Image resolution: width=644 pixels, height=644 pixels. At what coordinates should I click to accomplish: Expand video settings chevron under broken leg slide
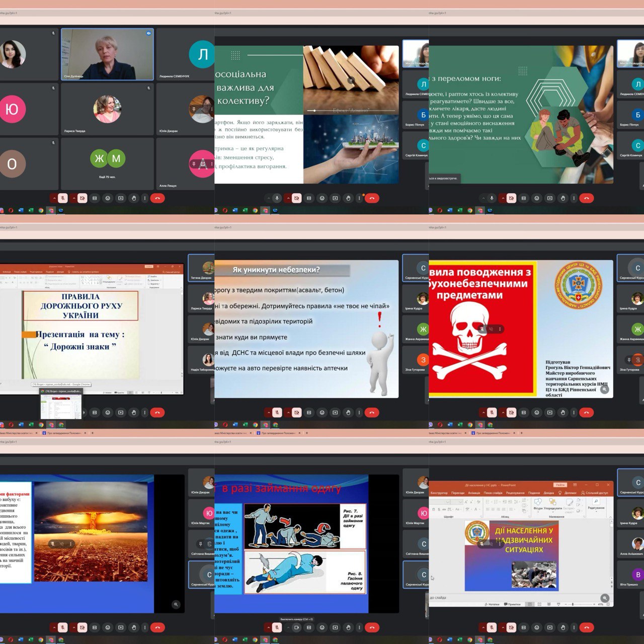pyautogui.click(x=503, y=198)
